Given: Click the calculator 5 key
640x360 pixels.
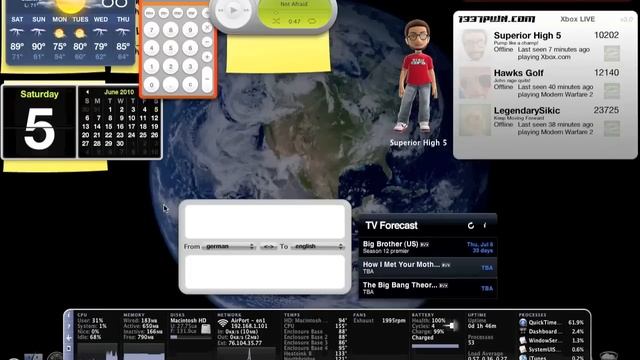Looking at the screenshot, I should (171, 48).
